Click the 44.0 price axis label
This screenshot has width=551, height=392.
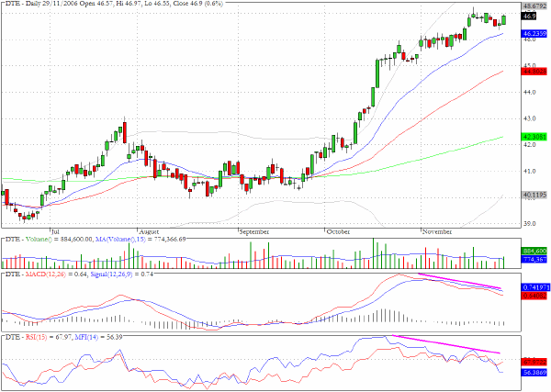[x=530, y=92]
